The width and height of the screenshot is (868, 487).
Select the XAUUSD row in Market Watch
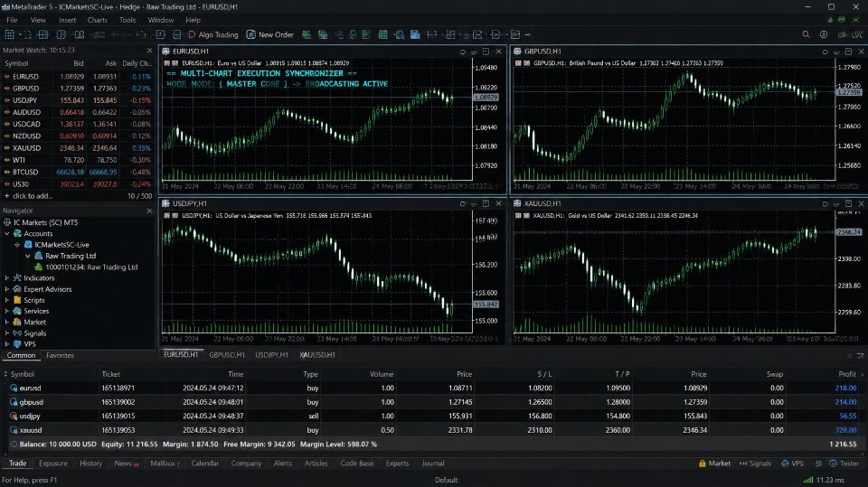coord(78,148)
